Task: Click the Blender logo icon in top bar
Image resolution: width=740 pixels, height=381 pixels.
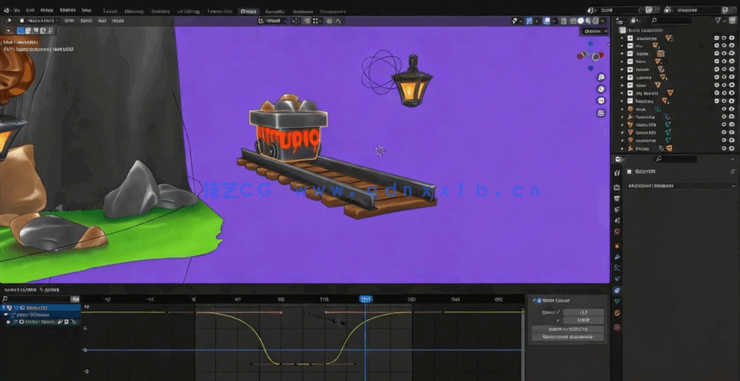Action: click(7, 10)
